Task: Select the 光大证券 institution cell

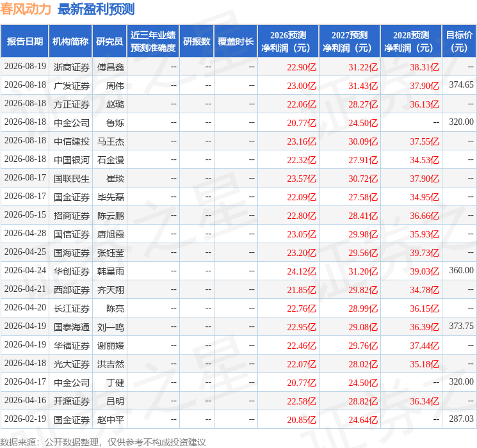Action: (x=72, y=364)
